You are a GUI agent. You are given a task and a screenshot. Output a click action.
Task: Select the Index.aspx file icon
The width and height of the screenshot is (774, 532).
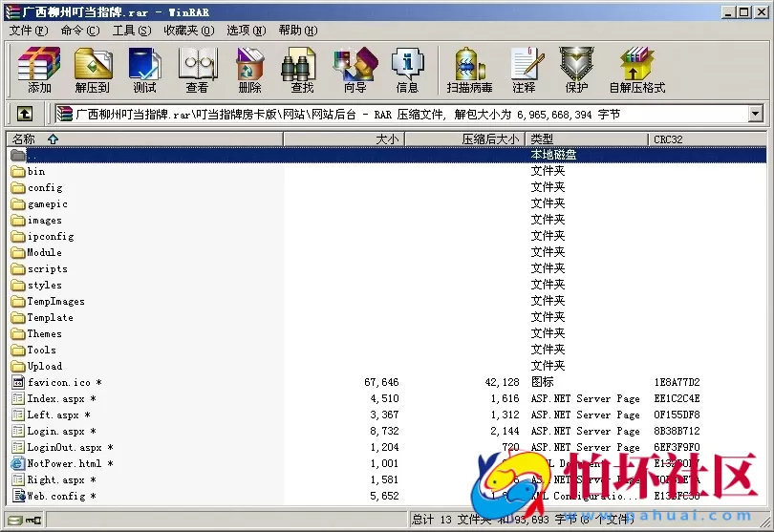pyautogui.click(x=18, y=398)
